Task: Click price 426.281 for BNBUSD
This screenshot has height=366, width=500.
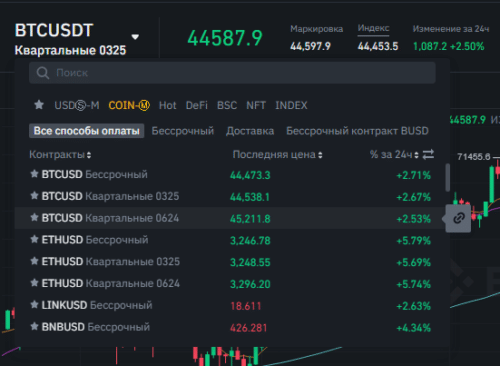Action: 249,328
